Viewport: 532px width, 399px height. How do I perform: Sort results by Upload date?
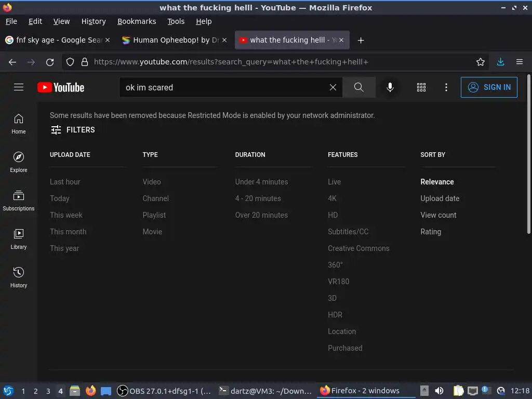pyautogui.click(x=440, y=198)
